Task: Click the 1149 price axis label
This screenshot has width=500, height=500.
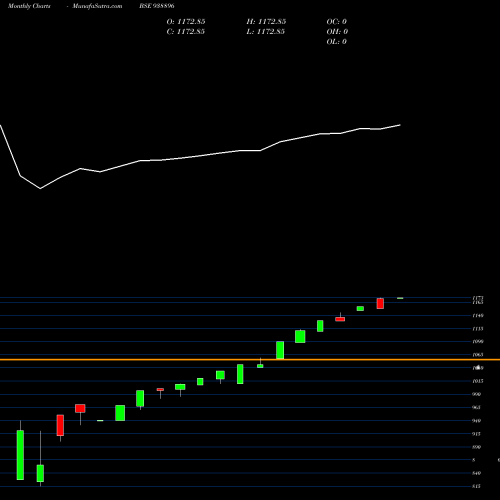Action: point(478,315)
